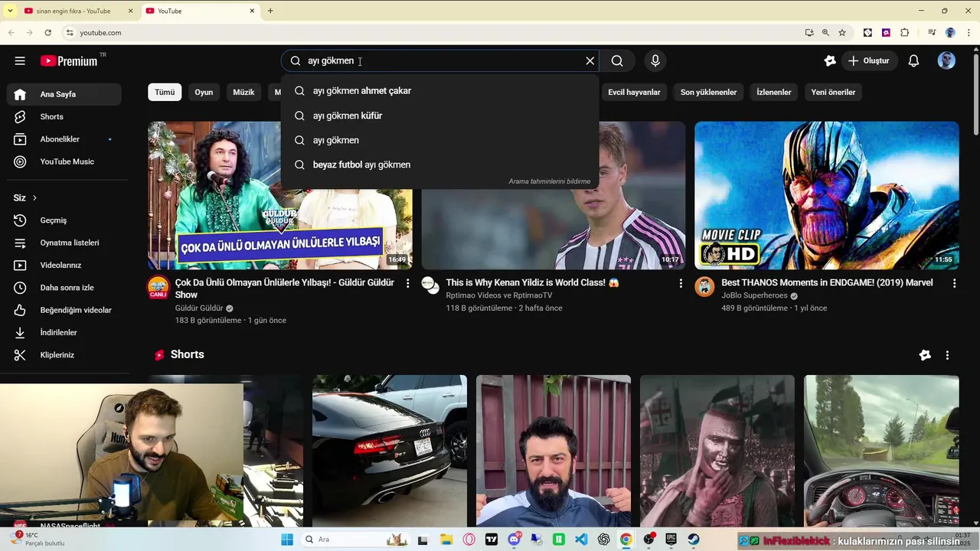Click the Shorts section settings icon
This screenshot has height=551, width=980.
coord(925,355)
